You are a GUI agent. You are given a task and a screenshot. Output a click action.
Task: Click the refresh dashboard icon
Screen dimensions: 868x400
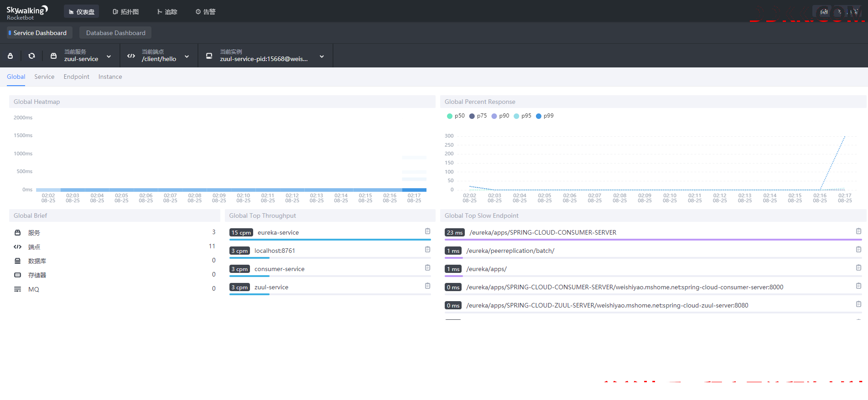[31, 56]
